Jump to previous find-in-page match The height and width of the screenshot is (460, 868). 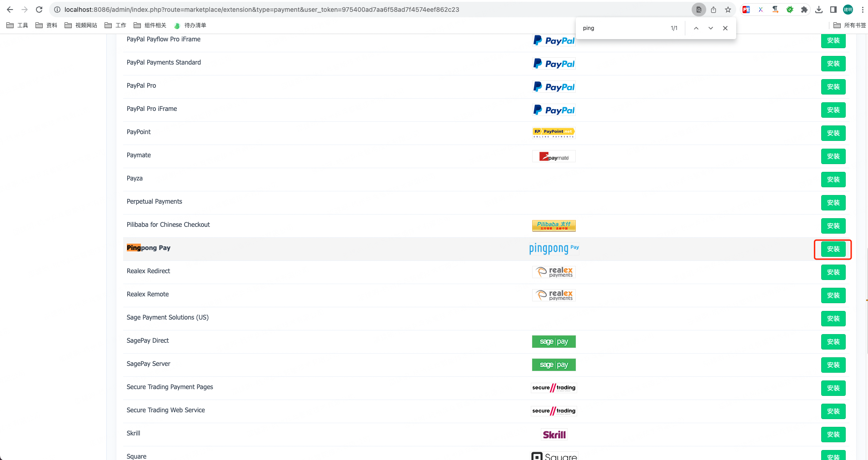[696, 28]
